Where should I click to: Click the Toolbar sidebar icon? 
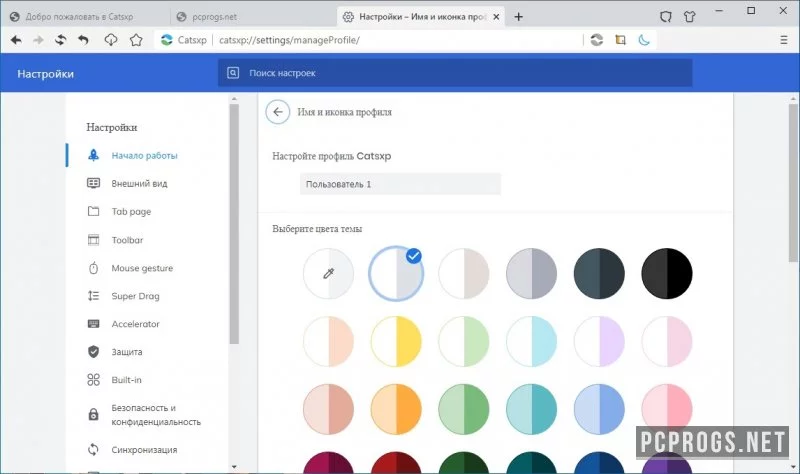93,240
